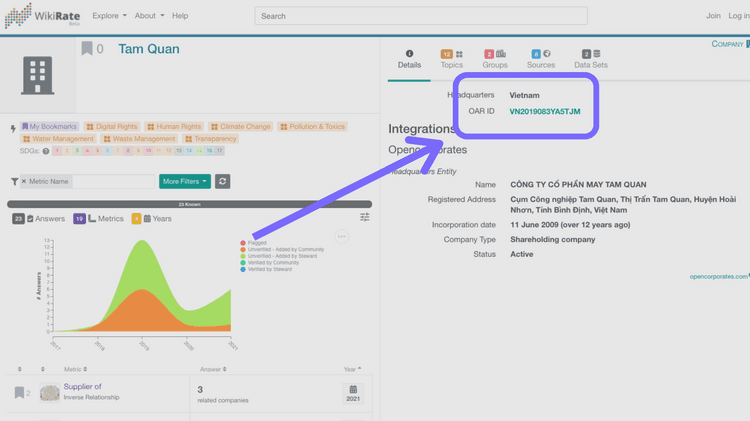Click the 3 related companies answer
The height and width of the screenshot is (421, 750).
223,394
